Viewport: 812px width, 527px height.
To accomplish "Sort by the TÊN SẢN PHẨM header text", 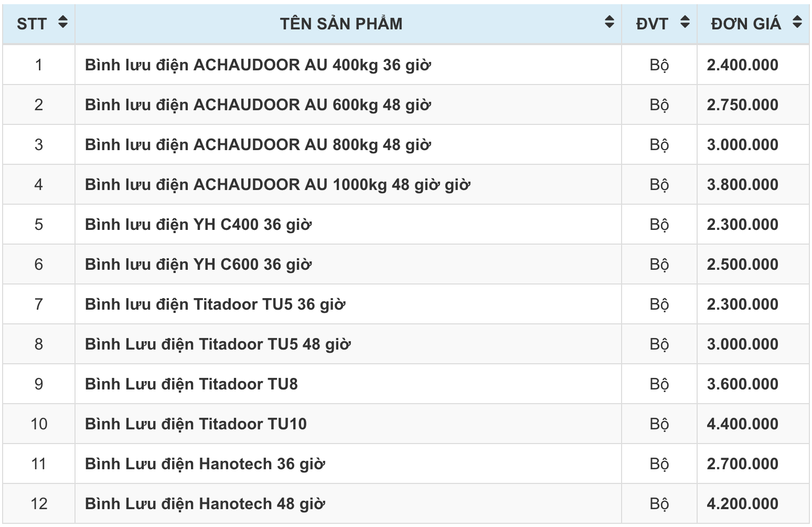I will pos(341,24).
